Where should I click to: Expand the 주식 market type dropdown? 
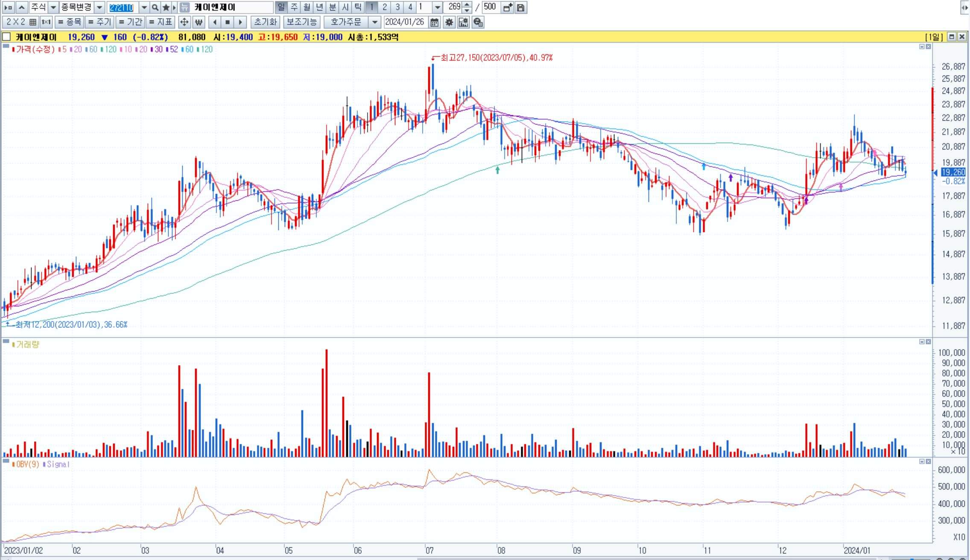(x=53, y=7)
